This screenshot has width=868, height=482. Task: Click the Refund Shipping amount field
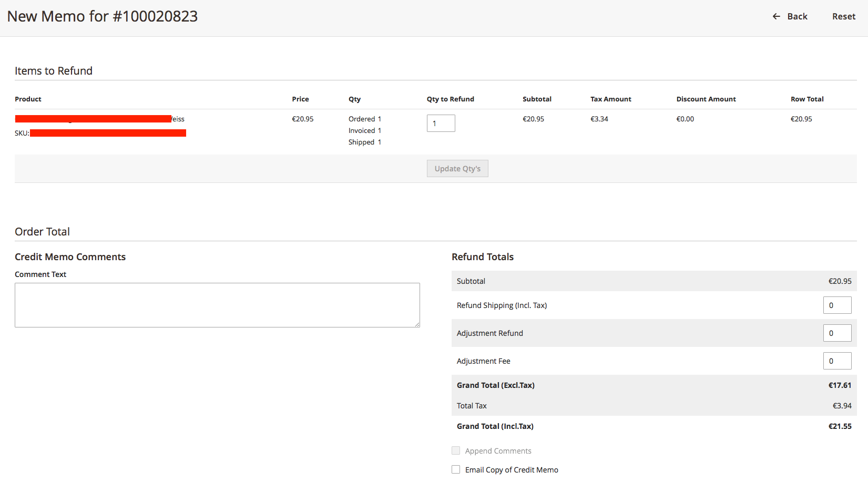coord(837,305)
